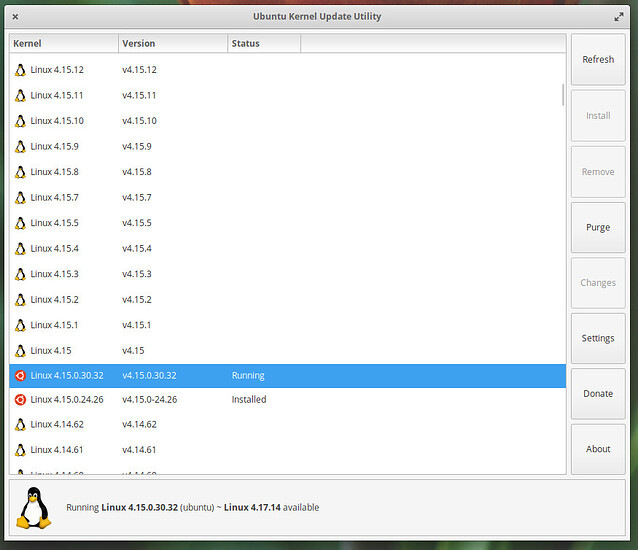The image size is (638, 550).
Task: Click the penguin icon for Linux 4.15.5
Action: tap(20, 223)
